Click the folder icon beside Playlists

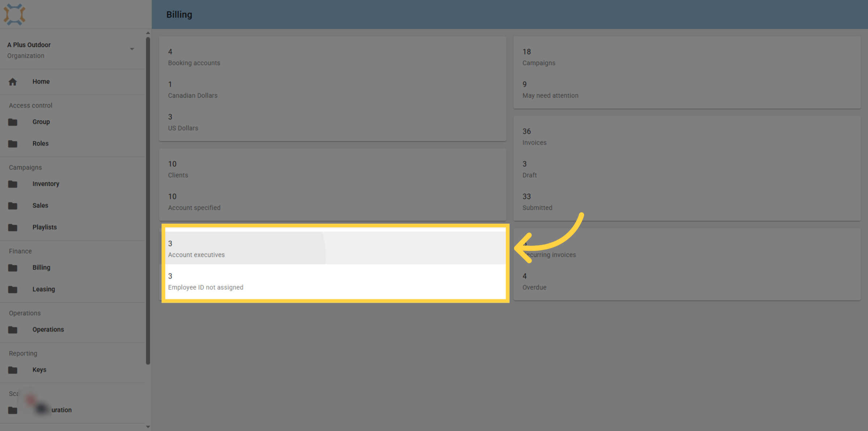13,227
